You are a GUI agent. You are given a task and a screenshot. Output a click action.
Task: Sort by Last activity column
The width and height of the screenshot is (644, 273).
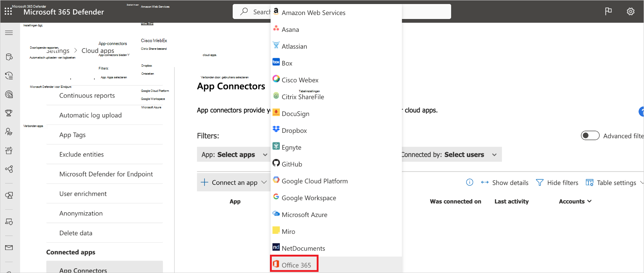[511, 201]
